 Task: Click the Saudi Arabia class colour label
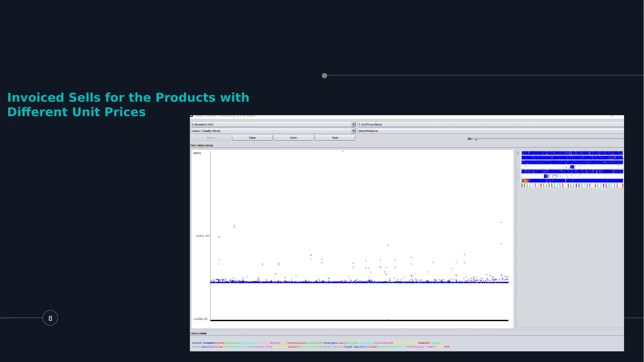(x=334, y=347)
